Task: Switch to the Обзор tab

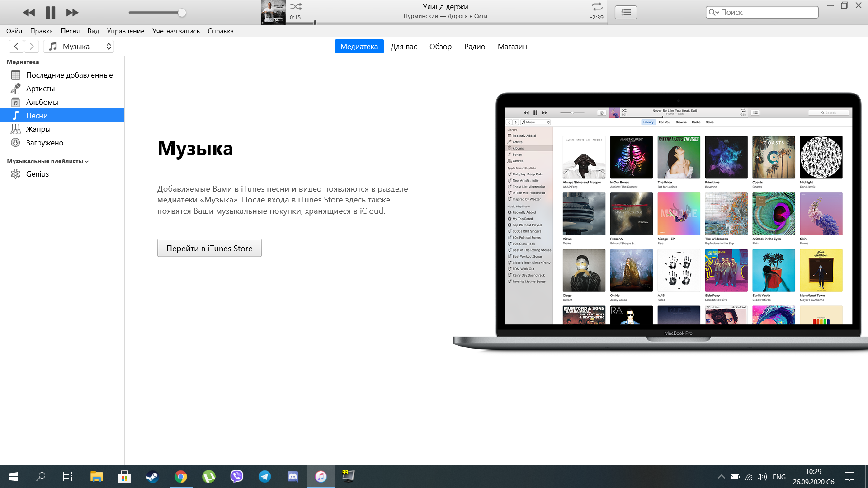Action: point(440,47)
